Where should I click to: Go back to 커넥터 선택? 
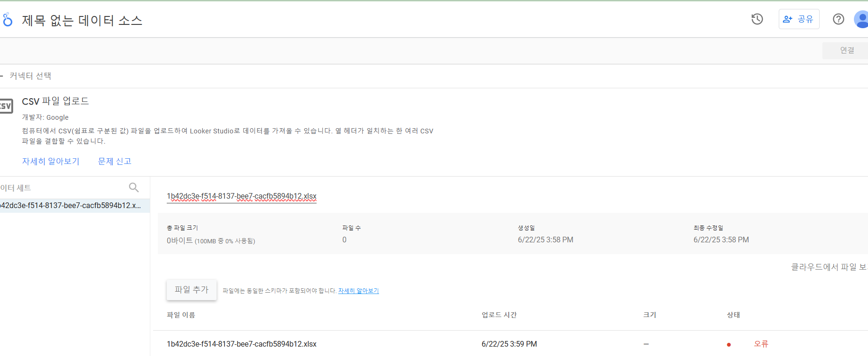[26, 76]
